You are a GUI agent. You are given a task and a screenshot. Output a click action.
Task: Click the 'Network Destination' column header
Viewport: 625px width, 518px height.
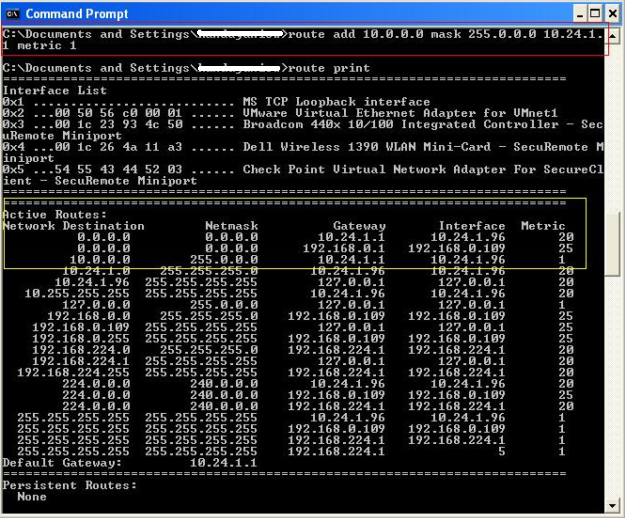coord(73,226)
